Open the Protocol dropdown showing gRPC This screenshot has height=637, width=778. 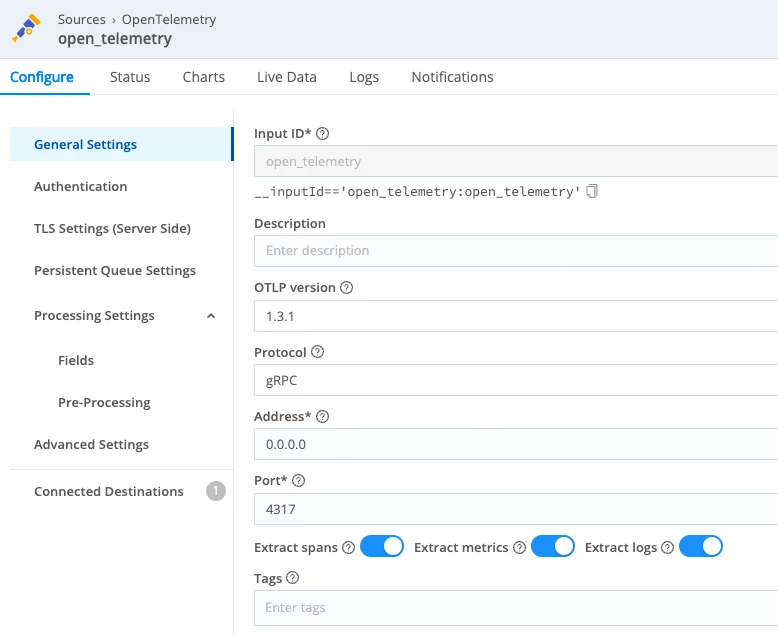pyautogui.click(x=516, y=381)
